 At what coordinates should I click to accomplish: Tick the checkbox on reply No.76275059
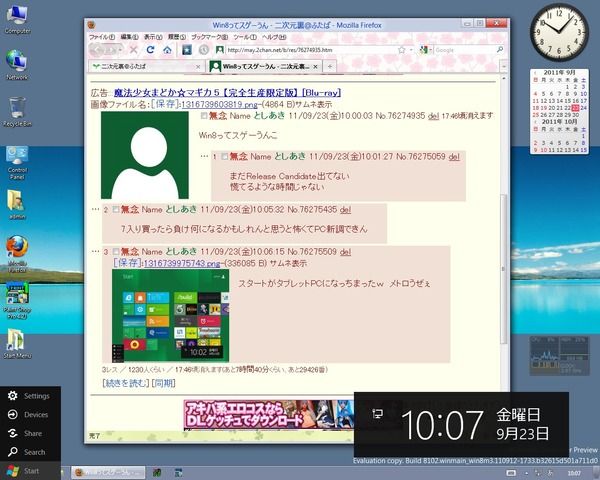(x=225, y=157)
